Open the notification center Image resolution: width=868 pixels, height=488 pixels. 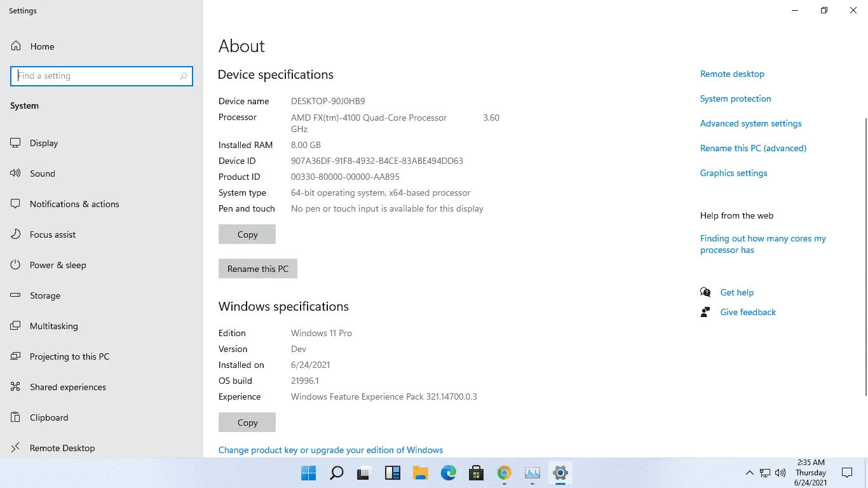847,473
